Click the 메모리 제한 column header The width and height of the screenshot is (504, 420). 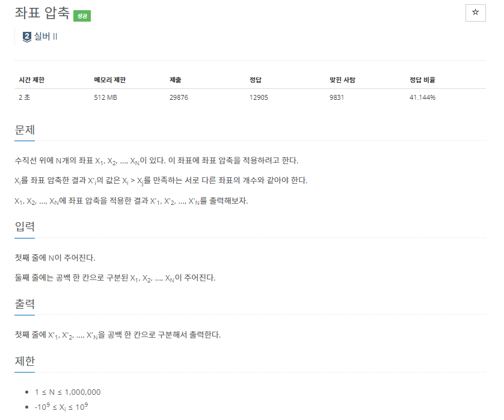[110, 80]
